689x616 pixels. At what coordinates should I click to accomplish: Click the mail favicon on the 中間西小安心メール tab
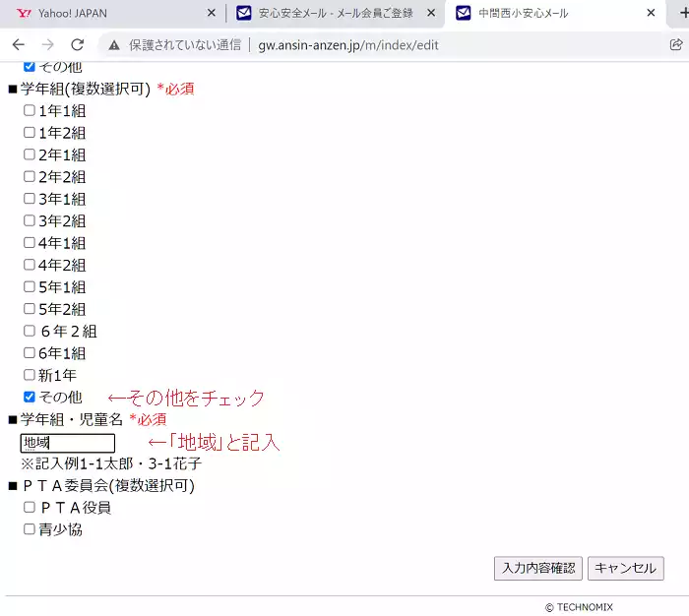pos(464,13)
